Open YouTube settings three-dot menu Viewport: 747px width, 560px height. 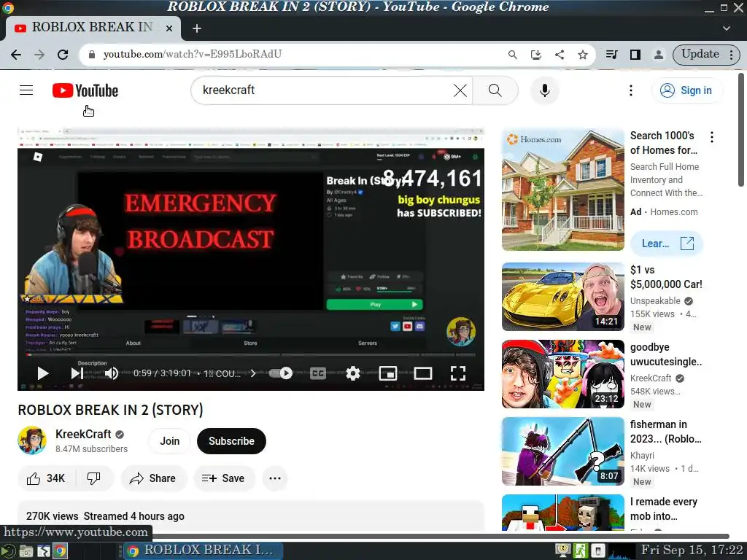click(x=631, y=90)
